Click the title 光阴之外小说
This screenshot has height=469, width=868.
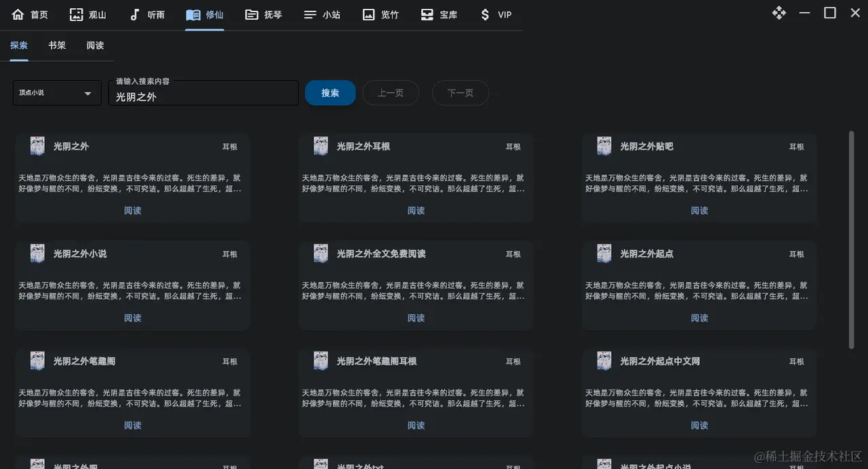[x=80, y=254]
